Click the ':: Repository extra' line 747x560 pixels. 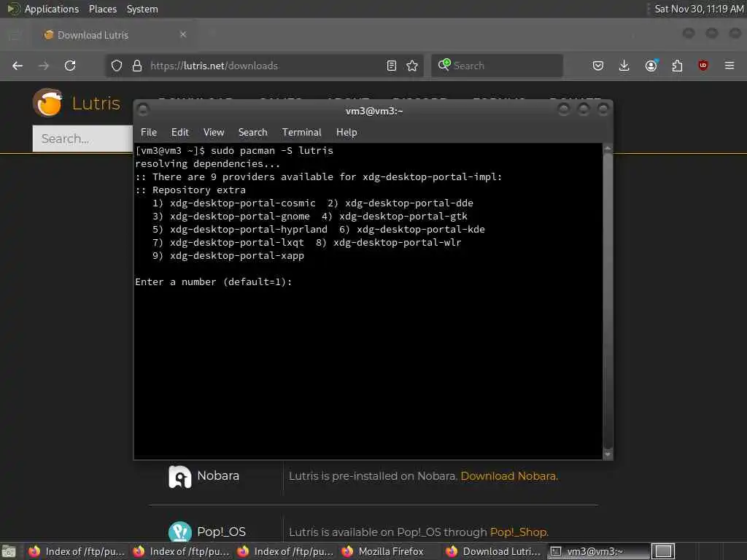(190, 190)
